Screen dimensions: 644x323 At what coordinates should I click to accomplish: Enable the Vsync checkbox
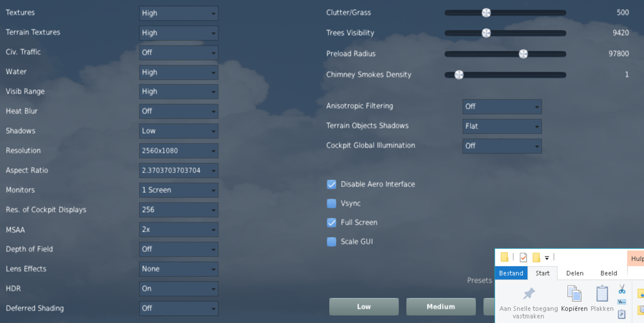(332, 203)
